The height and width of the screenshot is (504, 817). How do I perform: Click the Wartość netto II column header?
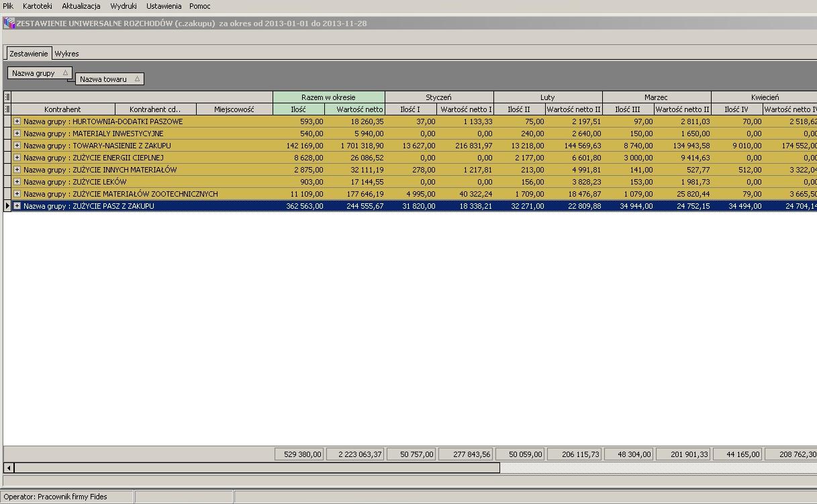coord(574,109)
